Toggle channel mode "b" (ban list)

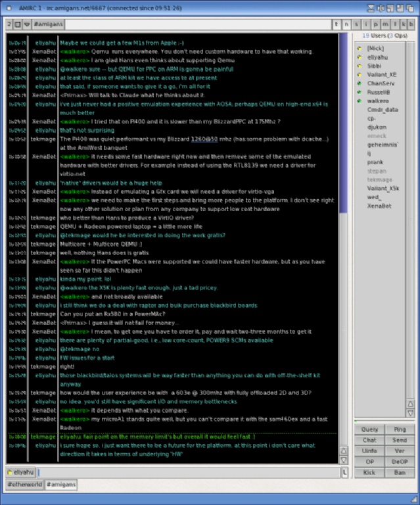pos(411,24)
